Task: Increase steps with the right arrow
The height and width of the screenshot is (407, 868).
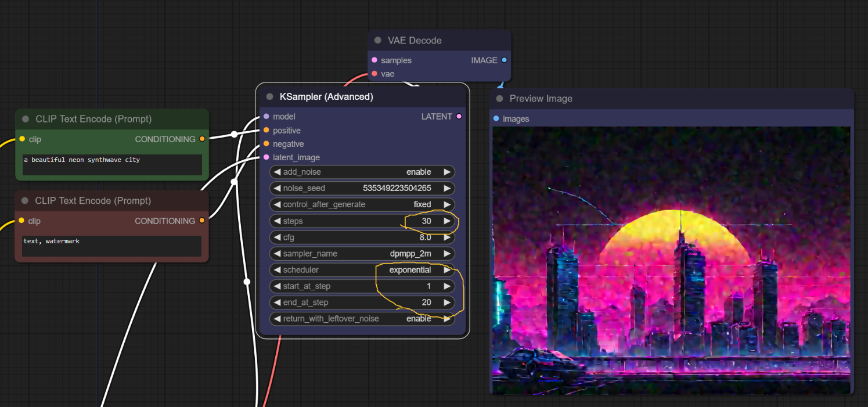Action: [446, 221]
